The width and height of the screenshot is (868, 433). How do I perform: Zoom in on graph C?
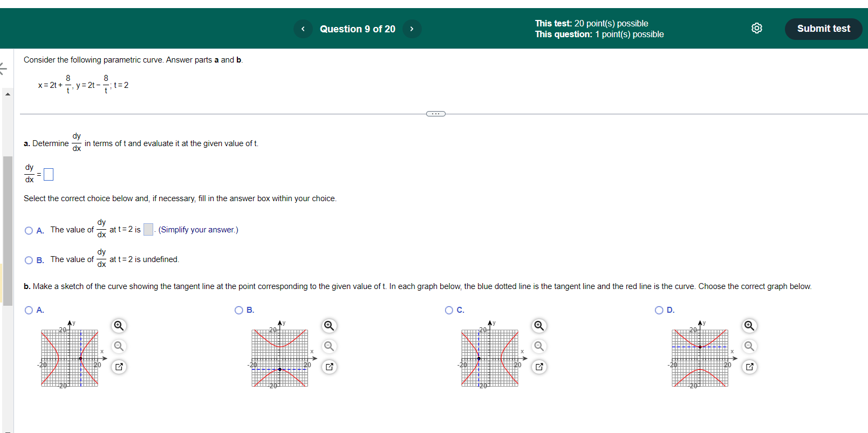point(538,326)
